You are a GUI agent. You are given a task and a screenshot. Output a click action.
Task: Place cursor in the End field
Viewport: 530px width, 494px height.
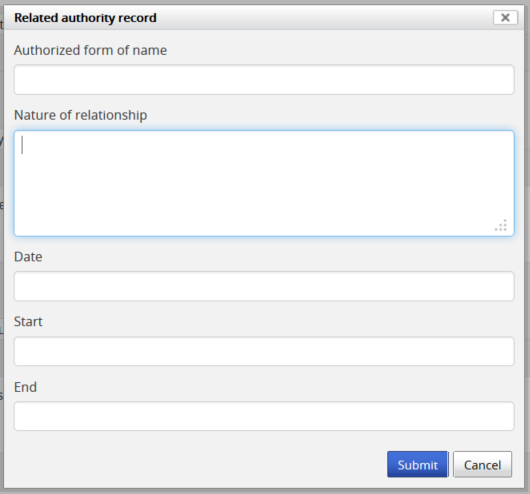click(x=264, y=416)
